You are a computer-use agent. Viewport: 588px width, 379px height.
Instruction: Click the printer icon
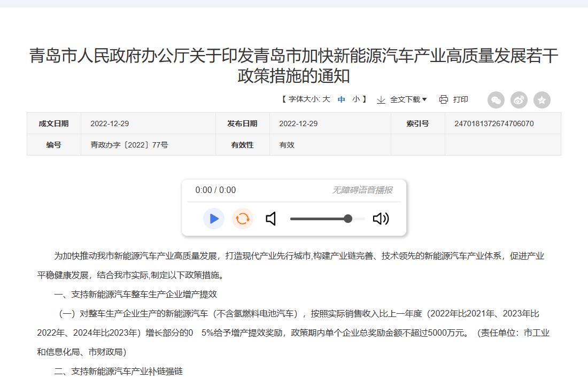pyautogui.click(x=444, y=99)
